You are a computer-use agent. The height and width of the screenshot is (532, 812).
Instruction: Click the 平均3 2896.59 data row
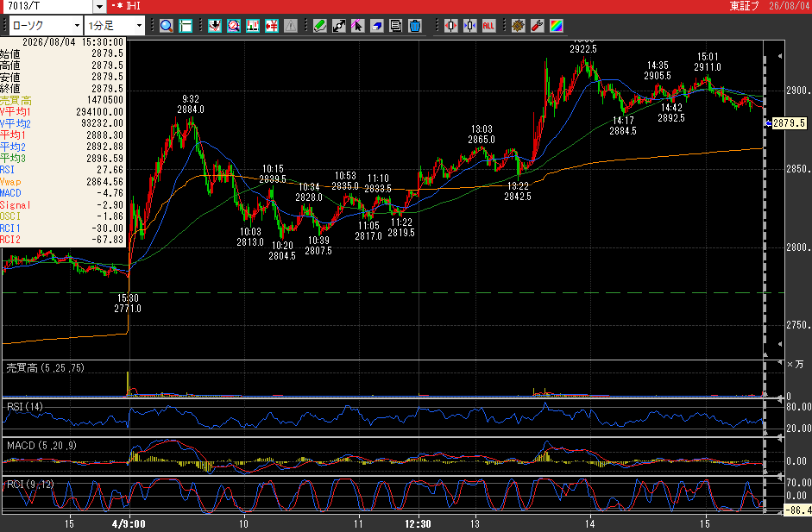coord(62,159)
